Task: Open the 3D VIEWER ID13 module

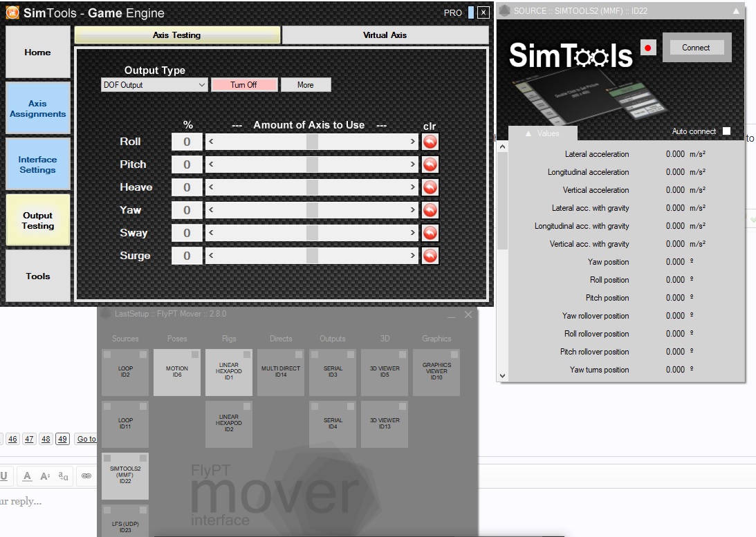Action: [385, 424]
